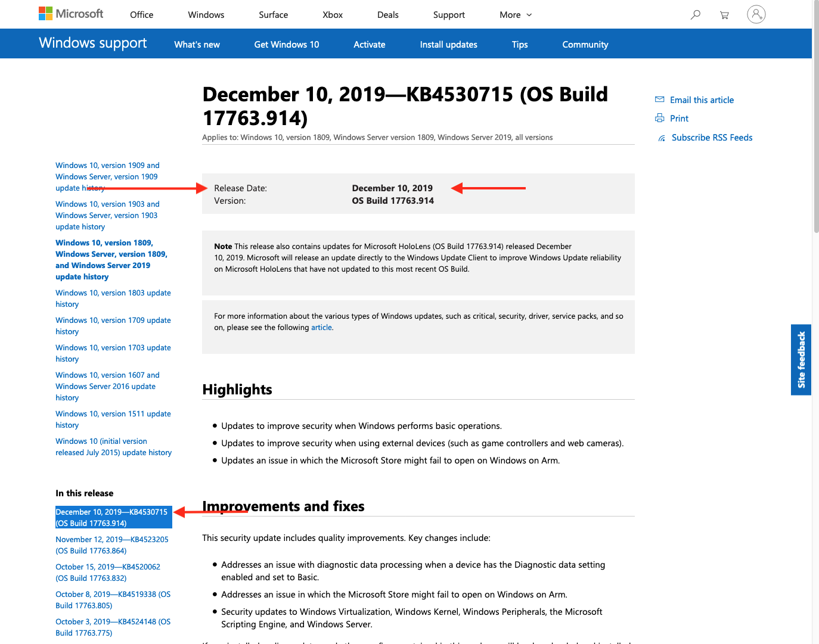Click the Improvements and fixes heading
Viewport: 819px width, 644px height.
tap(284, 506)
